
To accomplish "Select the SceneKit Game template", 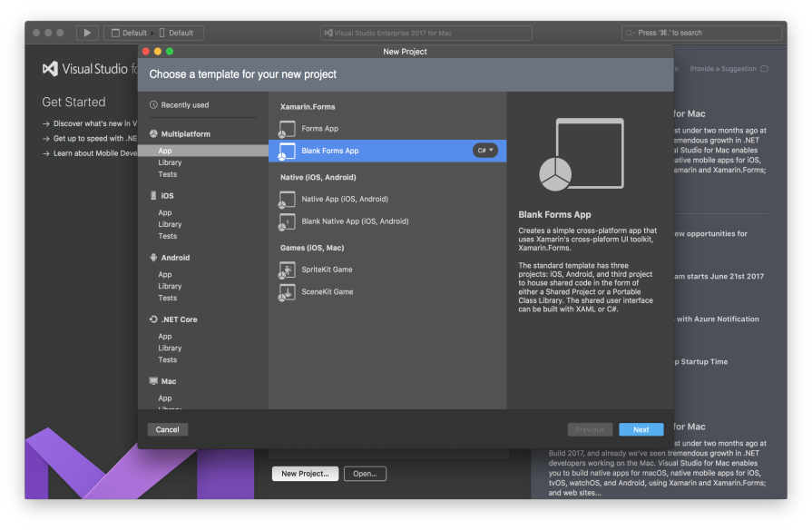I will (x=387, y=291).
